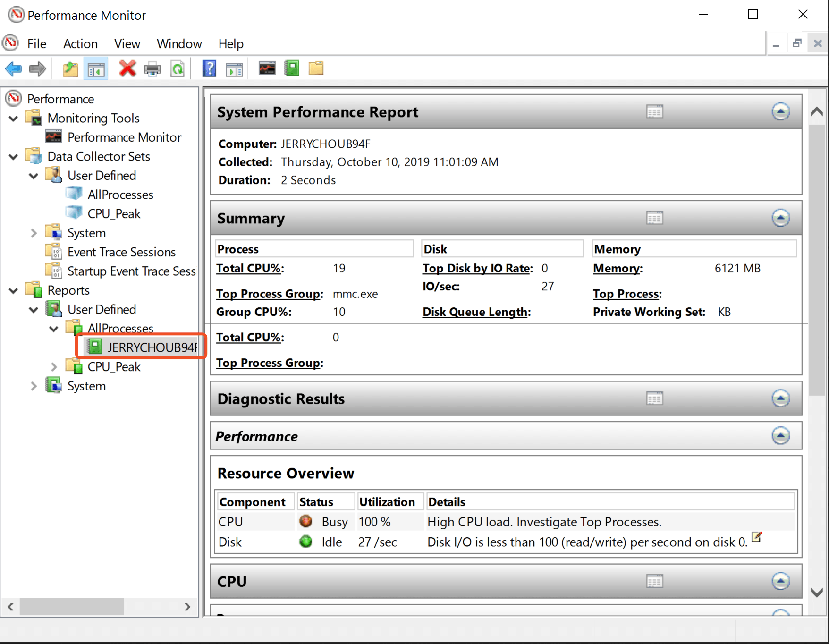
Task: Click the tree pane horizontal scrollbar thumb
Action: (x=72, y=607)
